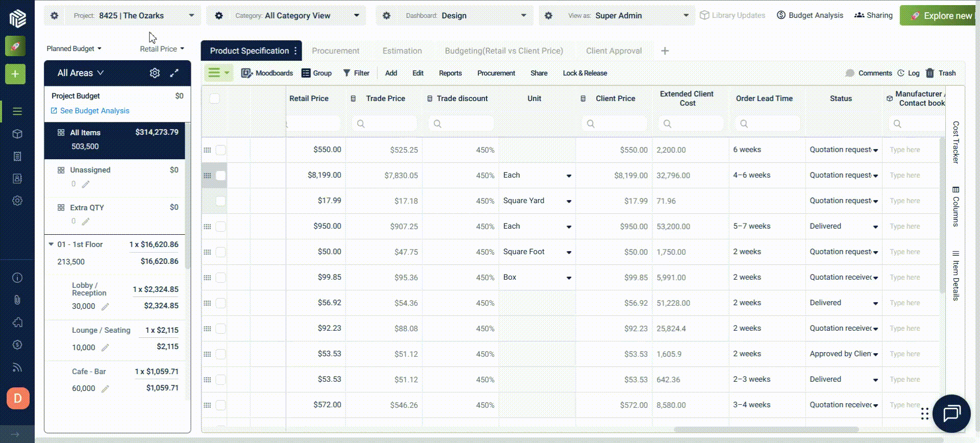The width and height of the screenshot is (980, 443).
Task: Collapse the 01 - 1st Floor area
Action: [51, 244]
